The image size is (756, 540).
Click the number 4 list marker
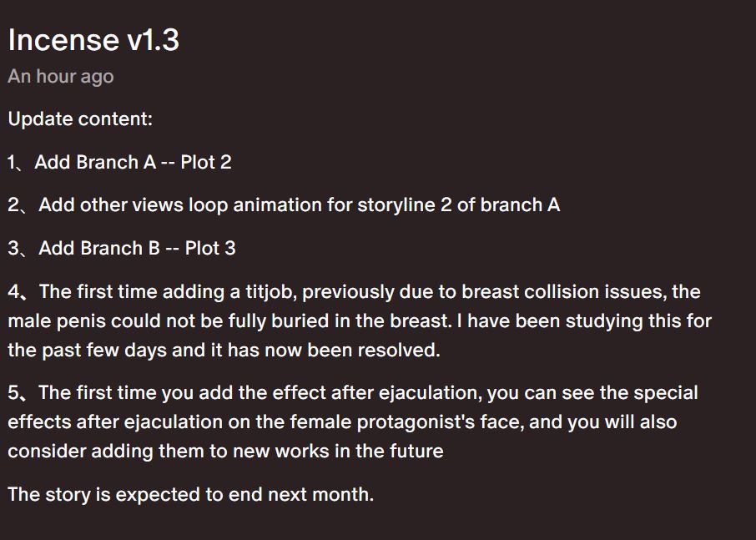[13, 292]
